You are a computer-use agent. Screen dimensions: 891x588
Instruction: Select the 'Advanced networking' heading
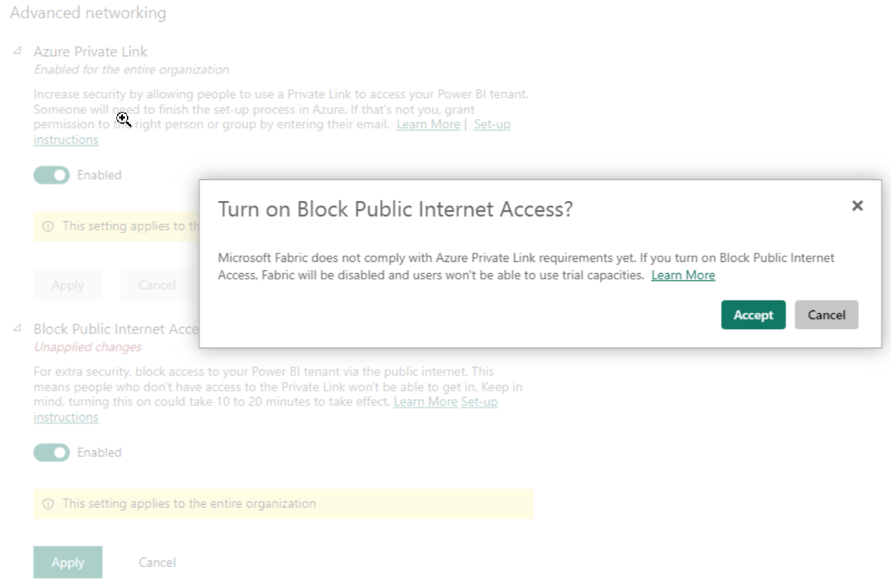tap(88, 12)
